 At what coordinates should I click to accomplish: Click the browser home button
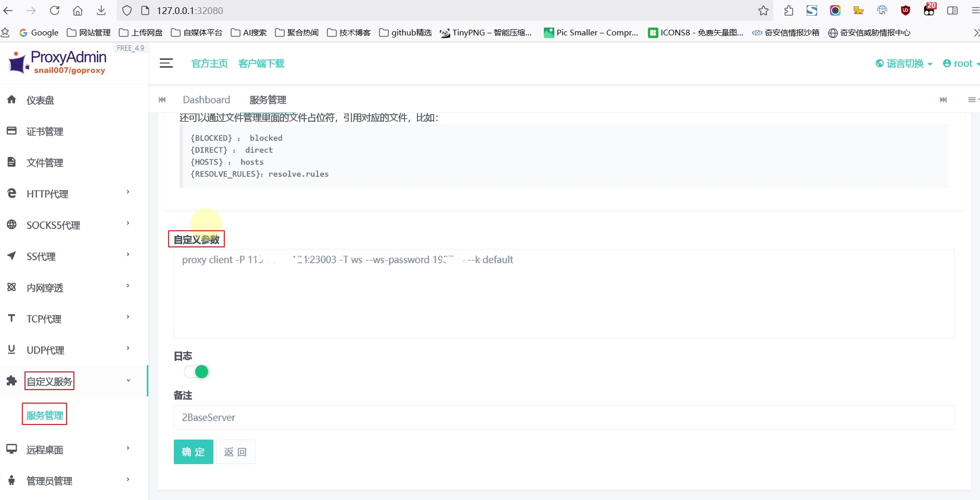pyautogui.click(x=78, y=10)
